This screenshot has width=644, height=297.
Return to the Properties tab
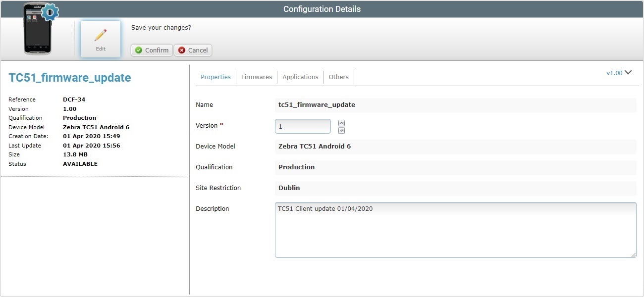click(x=215, y=77)
